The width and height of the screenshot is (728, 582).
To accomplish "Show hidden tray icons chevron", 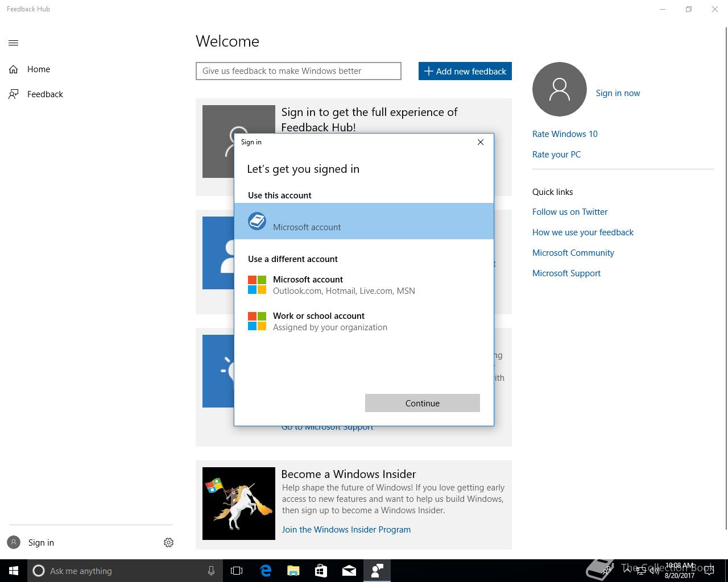I will (x=627, y=571).
